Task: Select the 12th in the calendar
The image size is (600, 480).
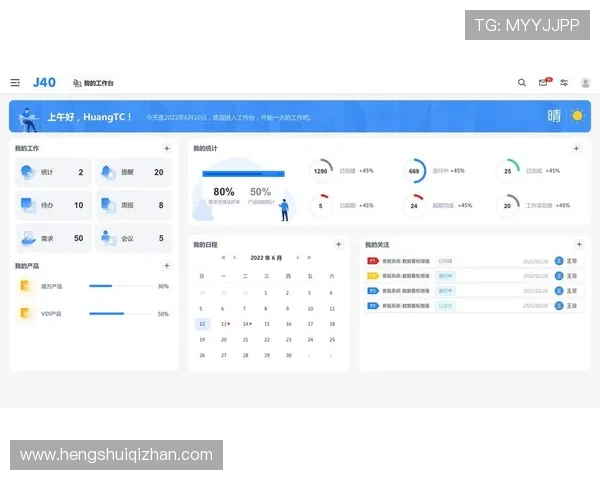Action: coord(202,324)
